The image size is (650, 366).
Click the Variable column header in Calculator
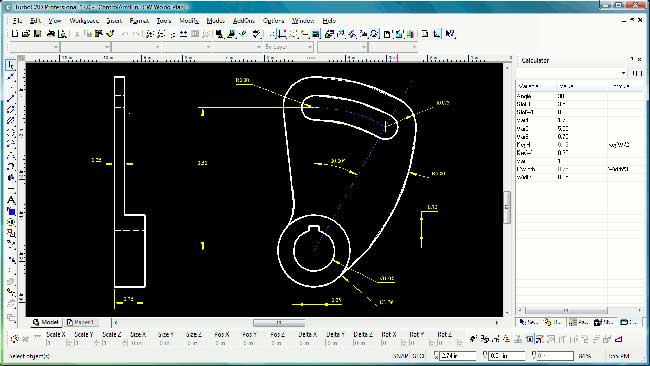[536, 86]
